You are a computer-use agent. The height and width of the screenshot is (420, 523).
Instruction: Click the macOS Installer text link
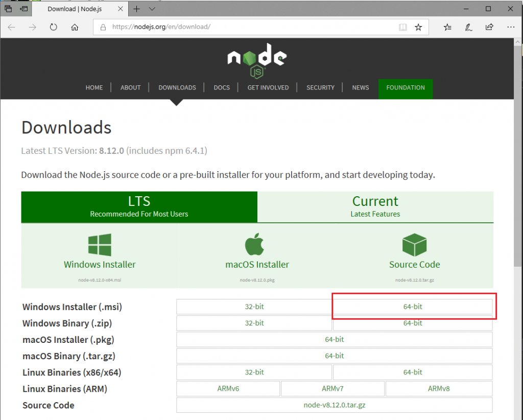257,265
